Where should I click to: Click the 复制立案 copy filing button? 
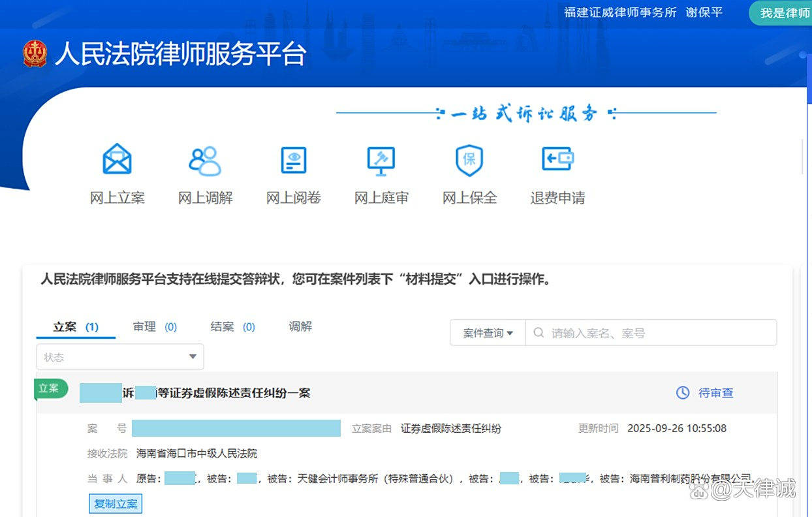pos(116,503)
